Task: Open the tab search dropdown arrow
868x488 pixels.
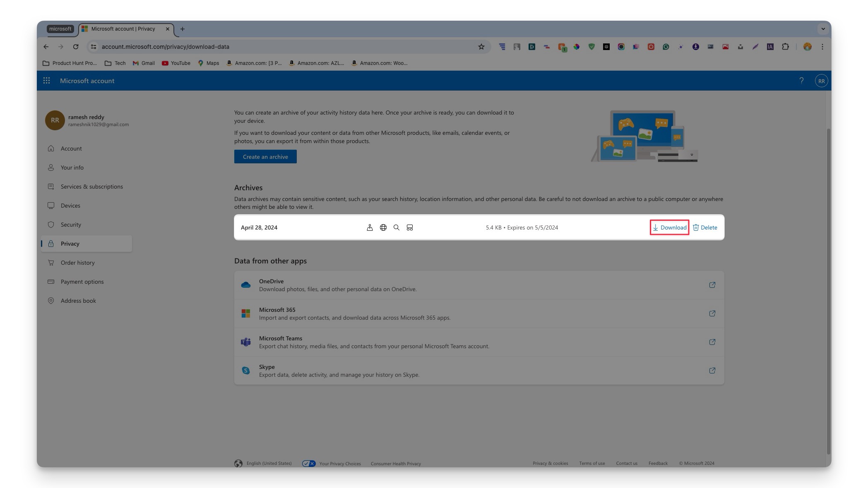Action: coord(823,29)
